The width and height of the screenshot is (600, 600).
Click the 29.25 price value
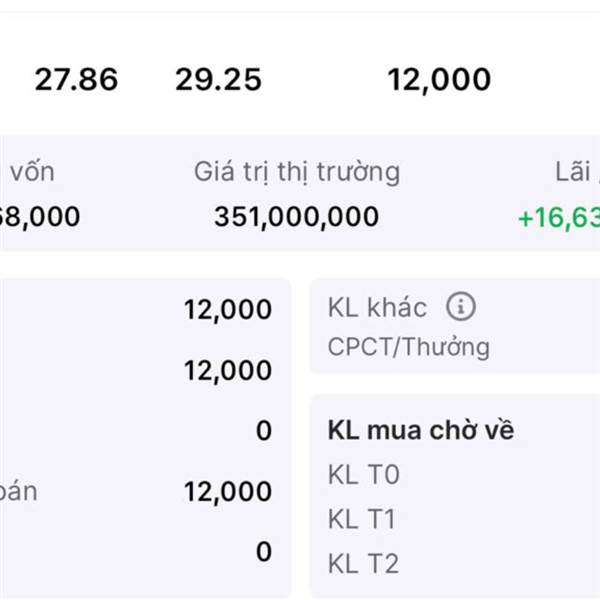click(x=218, y=80)
